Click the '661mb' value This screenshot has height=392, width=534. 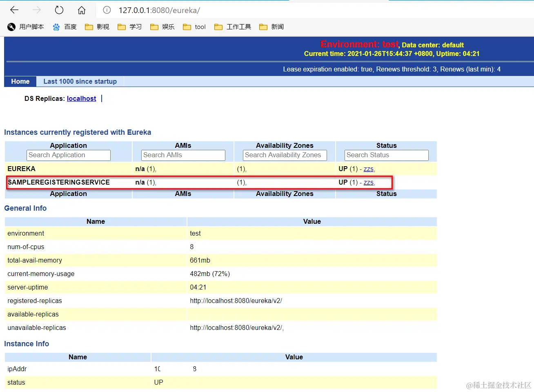coord(200,260)
